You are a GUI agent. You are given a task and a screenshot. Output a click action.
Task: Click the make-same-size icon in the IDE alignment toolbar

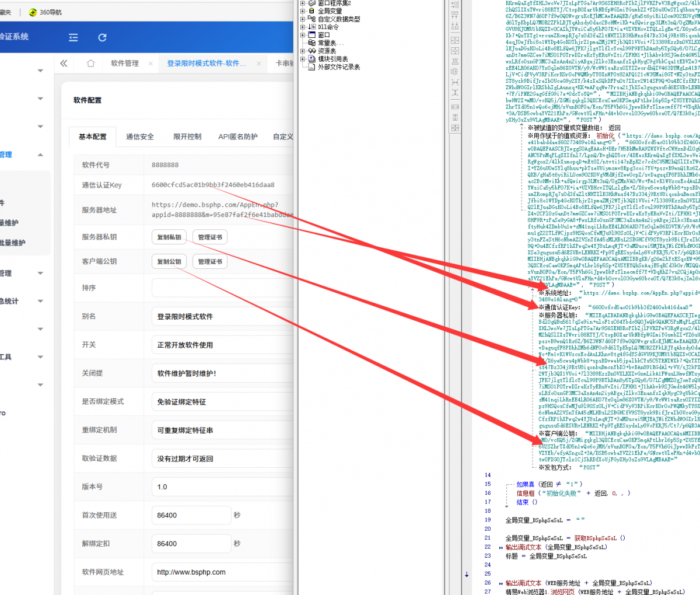[x=455, y=128]
